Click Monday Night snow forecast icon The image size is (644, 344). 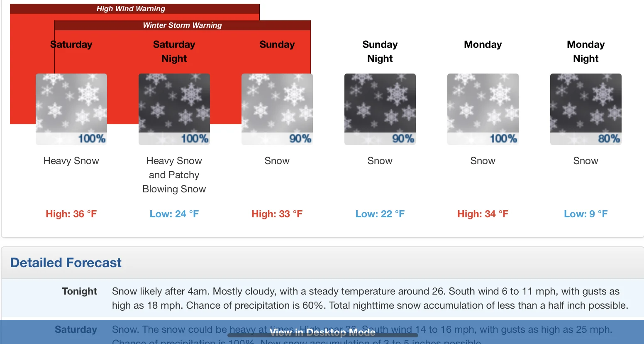coord(586,109)
